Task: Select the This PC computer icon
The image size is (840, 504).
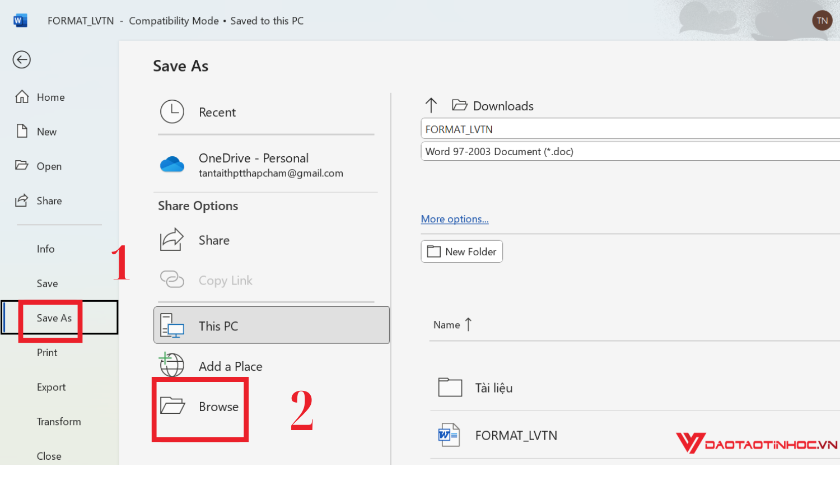Action: 174,325
